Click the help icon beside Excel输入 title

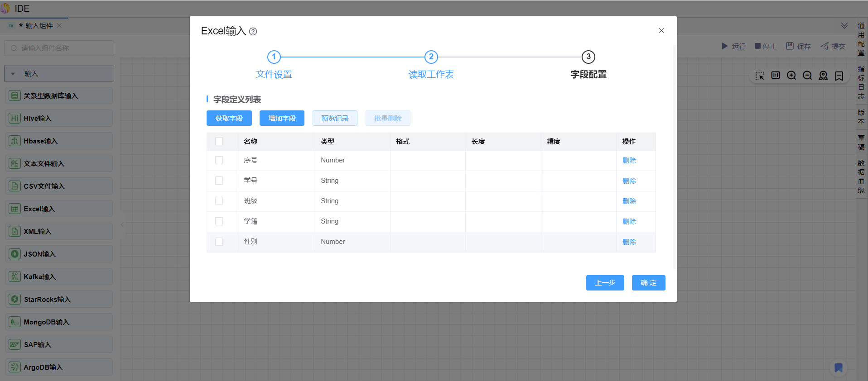253,32
